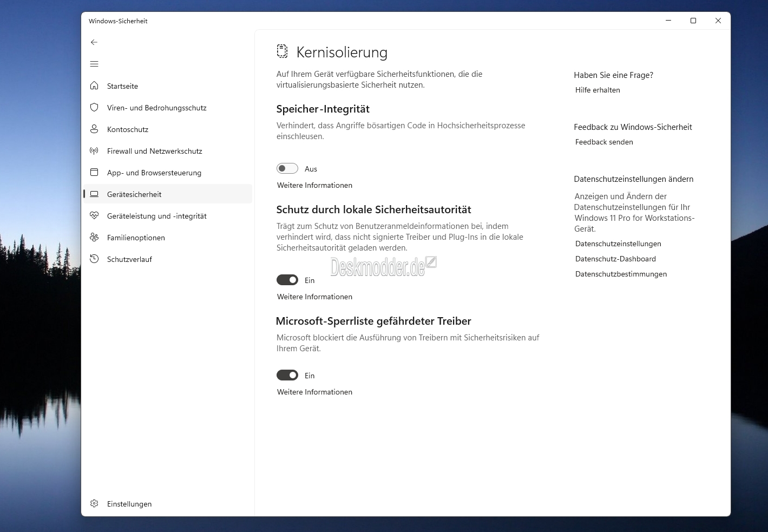Open Weitere Informationen under Sicherheitsautorität

coord(314,297)
